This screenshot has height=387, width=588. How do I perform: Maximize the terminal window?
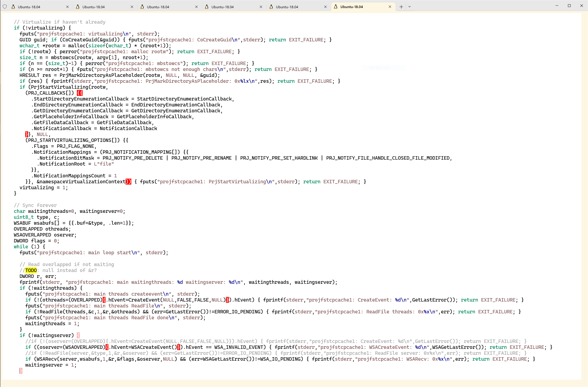pyautogui.click(x=569, y=6)
